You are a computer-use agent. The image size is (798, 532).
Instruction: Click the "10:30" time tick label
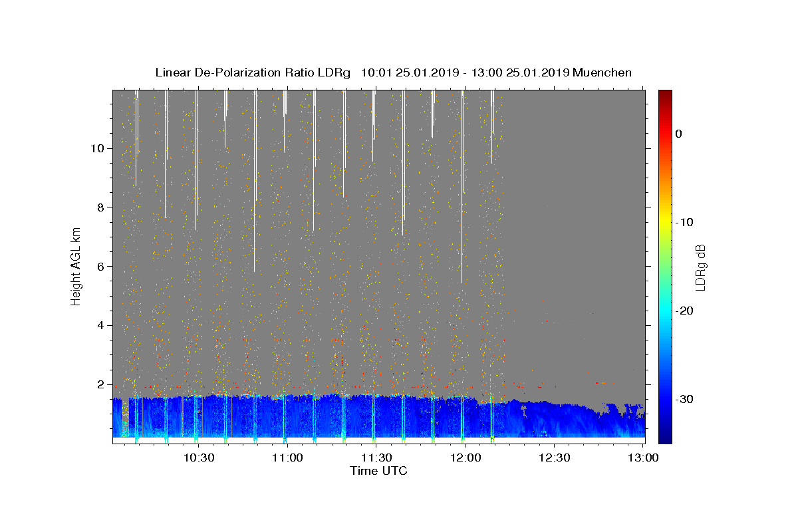point(198,458)
